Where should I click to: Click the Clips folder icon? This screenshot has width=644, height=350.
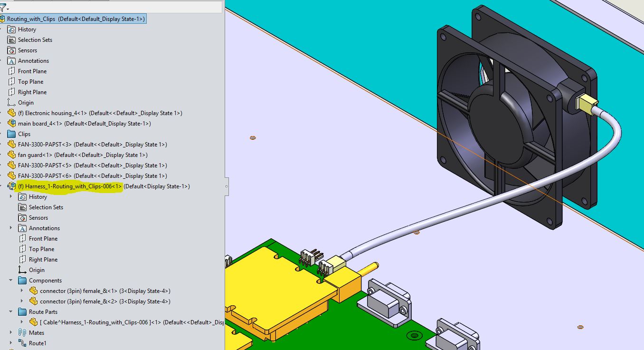10,134
